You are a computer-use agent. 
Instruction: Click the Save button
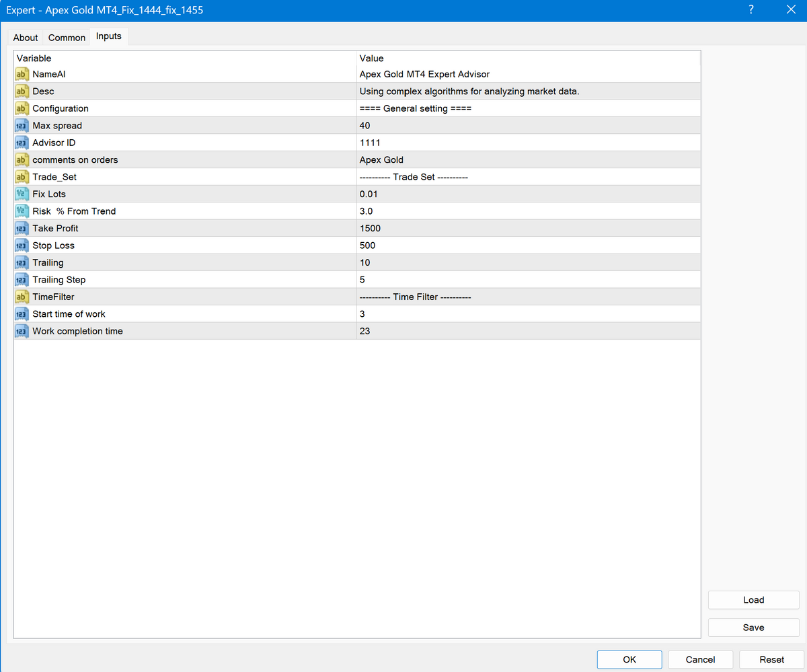coord(753,628)
